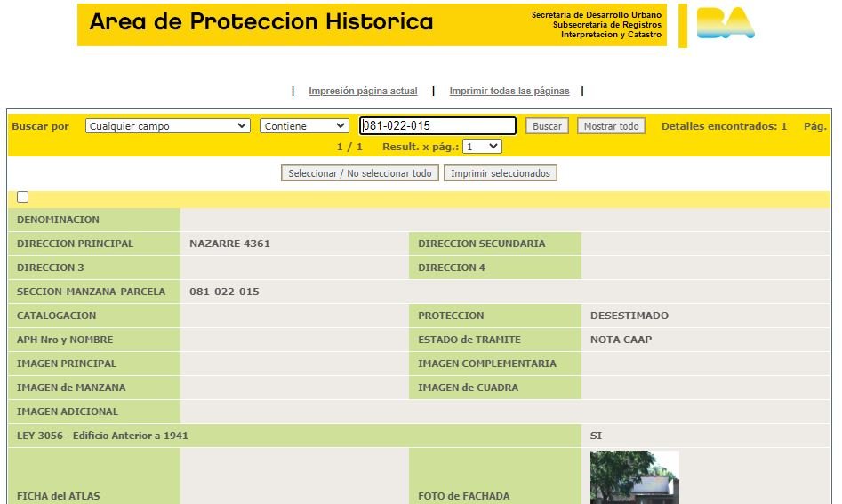Click the 'DIRECCION SECUNDARIA' label
Viewport: 842px width, 504px height.
482,244
